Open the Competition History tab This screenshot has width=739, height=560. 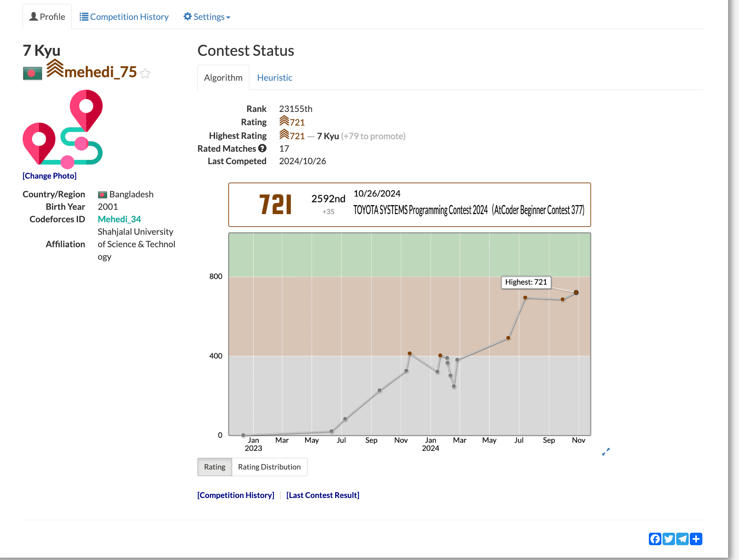[x=124, y=17]
